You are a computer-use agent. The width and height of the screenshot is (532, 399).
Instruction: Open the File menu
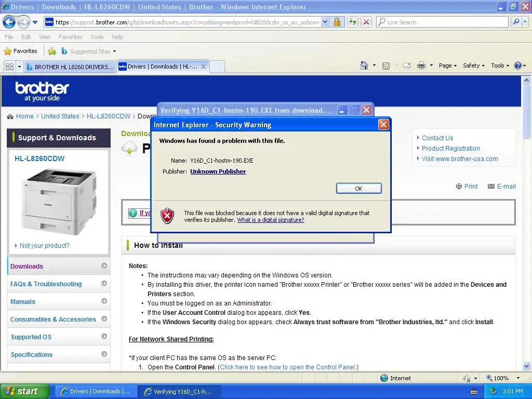click(x=9, y=37)
